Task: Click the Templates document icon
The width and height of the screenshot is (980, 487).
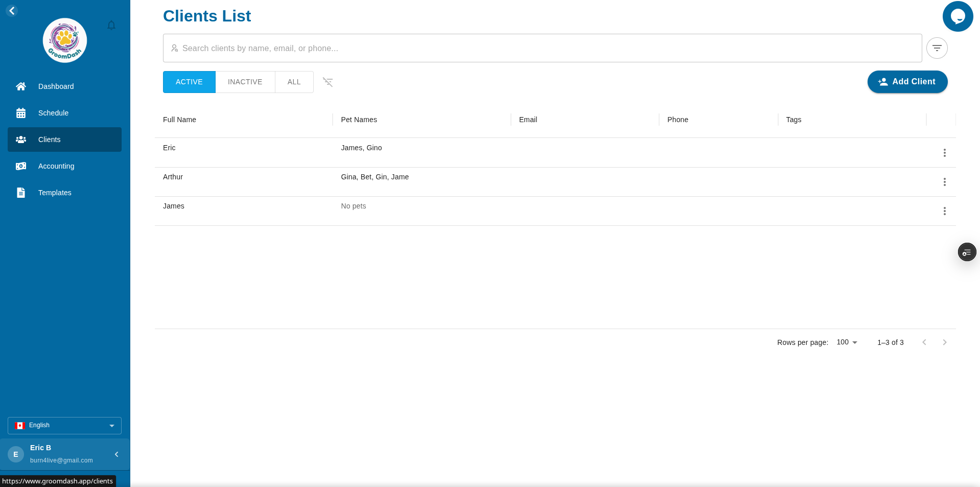Action: 21,193
